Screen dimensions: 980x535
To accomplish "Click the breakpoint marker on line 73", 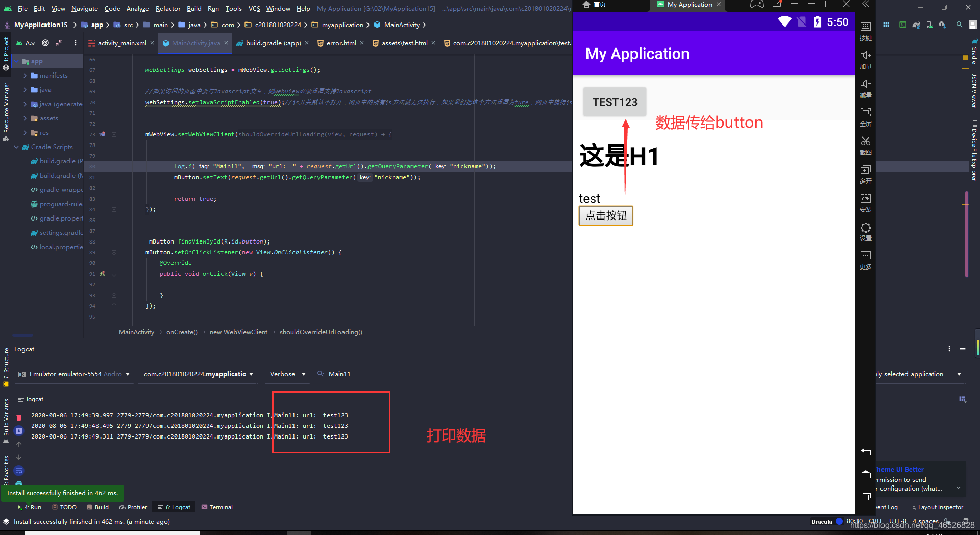I will pyautogui.click(x=103, y=134).
